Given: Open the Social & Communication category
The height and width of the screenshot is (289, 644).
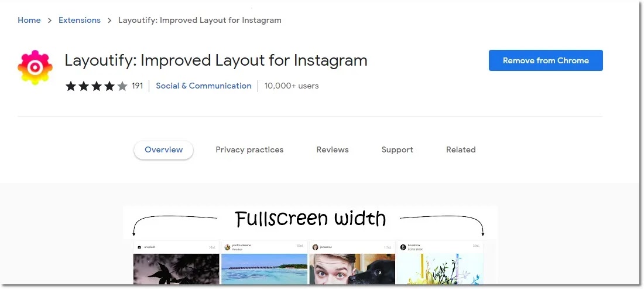Looking at the screenshot, I should click(x=204, y=86).
